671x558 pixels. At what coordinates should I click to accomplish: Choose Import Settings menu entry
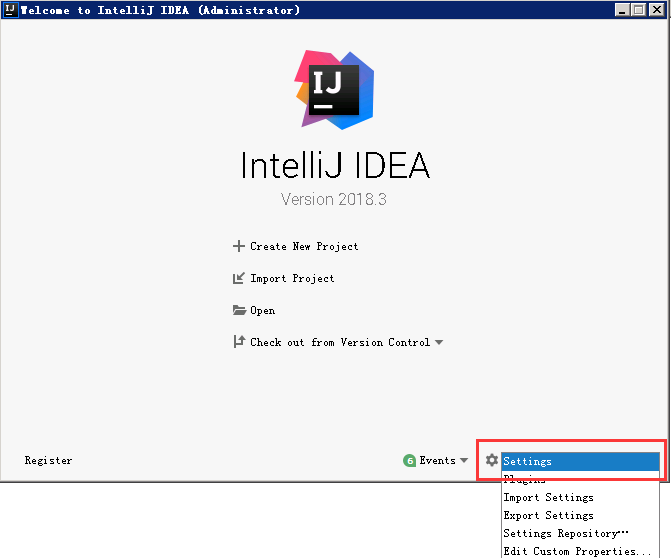[x=580, y=497]
